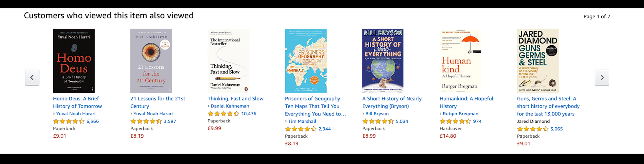
Task: Click the £14.80 Humankind hardcover price
Action: (448, 136)
